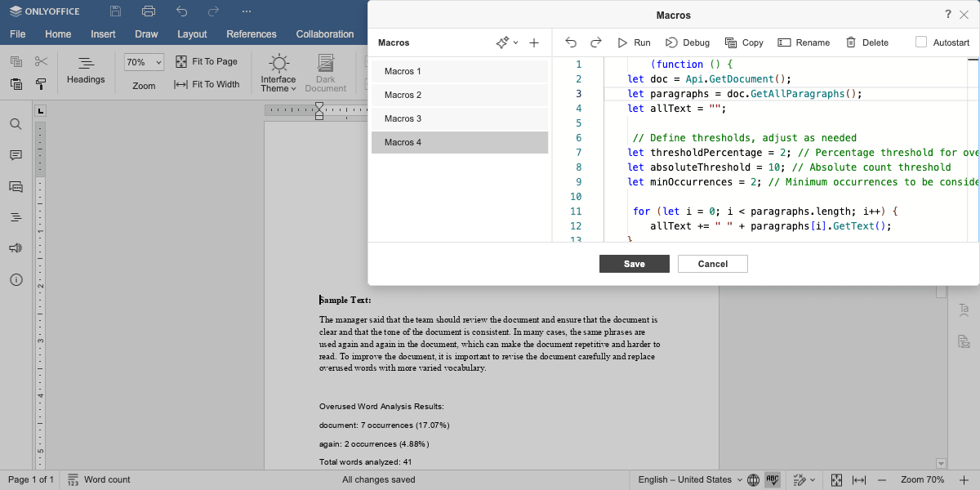Click Fit to page icon in status bar
The width and height of the screenshot is (980, 490).
point(836,479)
